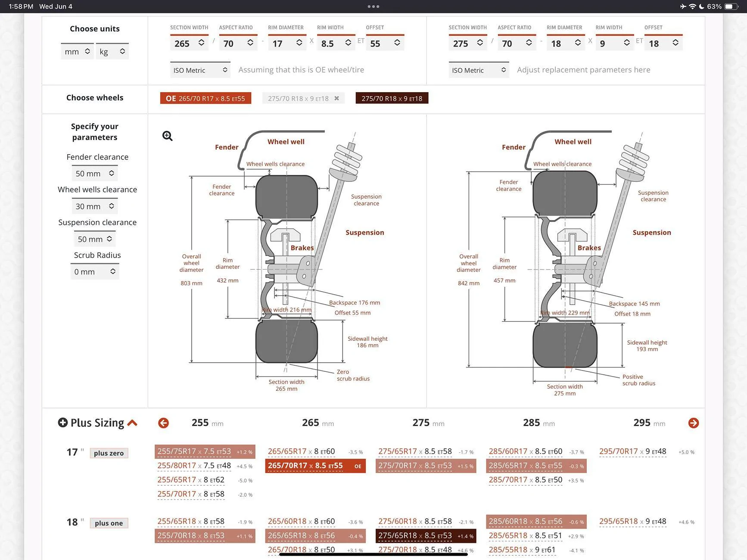This screenshot has width=747, height=560.
Task: Choose the 275/65R18 x 8.5 ET53 option
Action: [415, 535]
